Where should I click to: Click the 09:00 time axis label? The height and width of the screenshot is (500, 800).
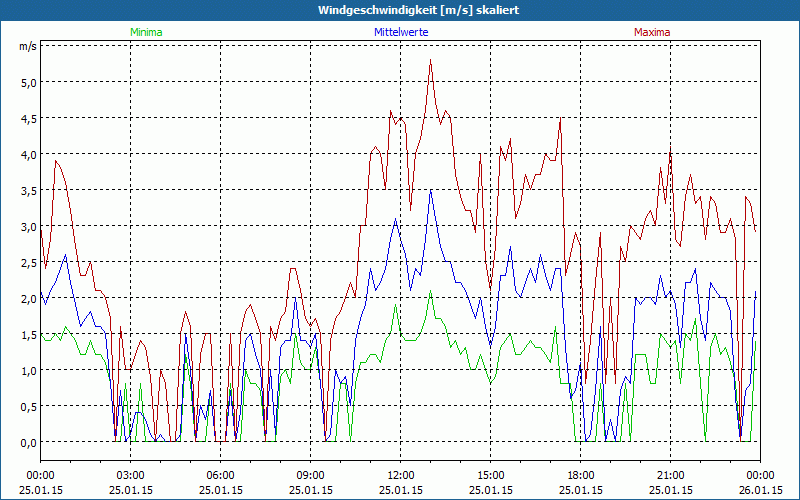point(310,476)
